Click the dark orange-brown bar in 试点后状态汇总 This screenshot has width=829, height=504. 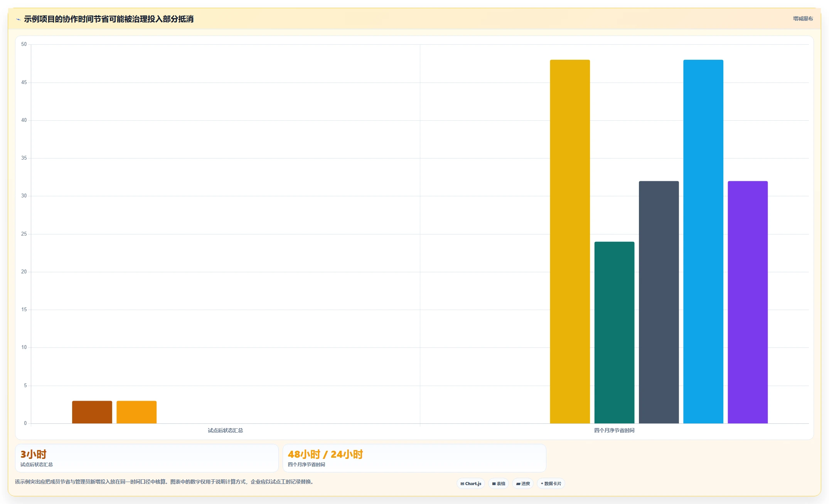(92, 412)
